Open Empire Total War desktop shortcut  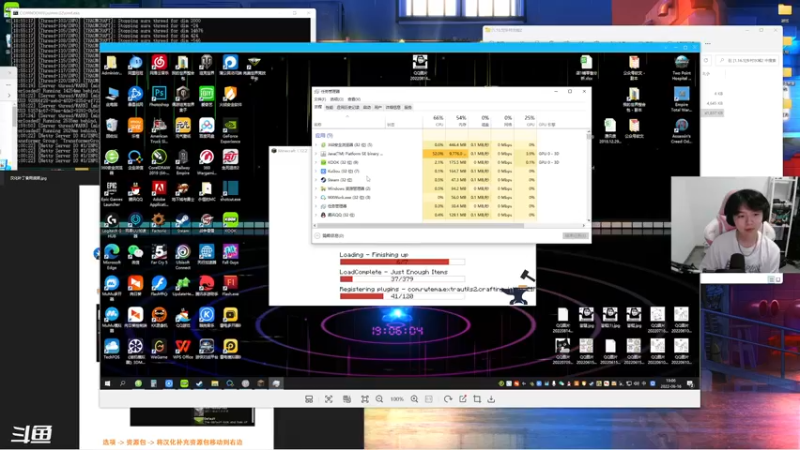(681, 99)
